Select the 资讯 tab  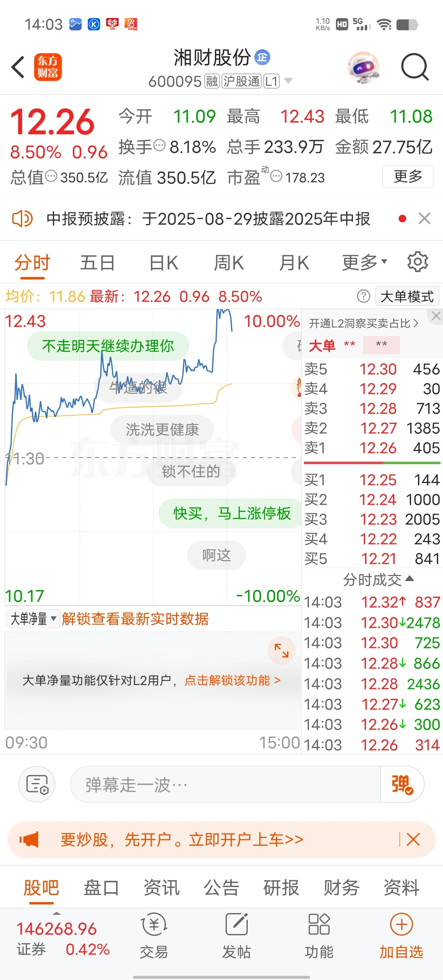click(161, 887)
